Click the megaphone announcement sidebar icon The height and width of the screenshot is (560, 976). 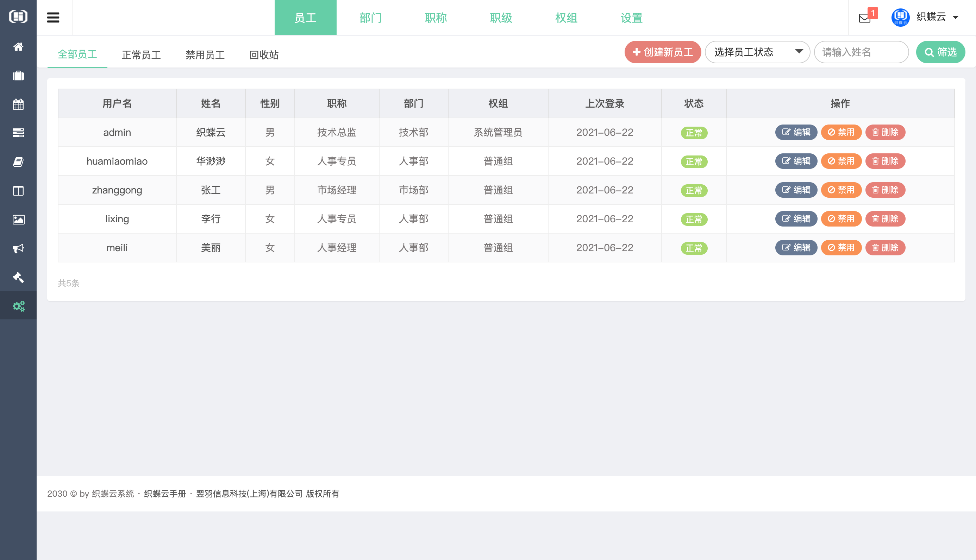18,248
